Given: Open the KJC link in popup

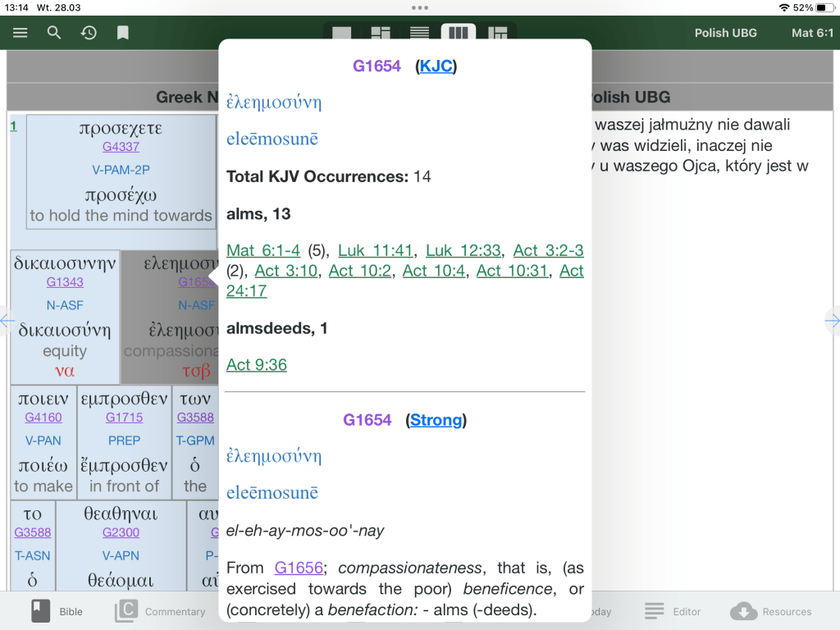Looking at the screenshot, I should click(436, 66).
